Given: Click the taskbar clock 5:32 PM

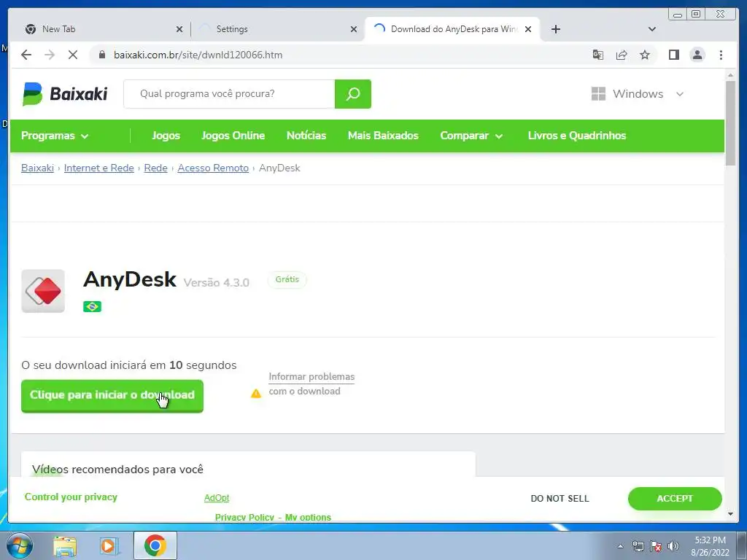Looking at the screenshot, I should [710, 540].
